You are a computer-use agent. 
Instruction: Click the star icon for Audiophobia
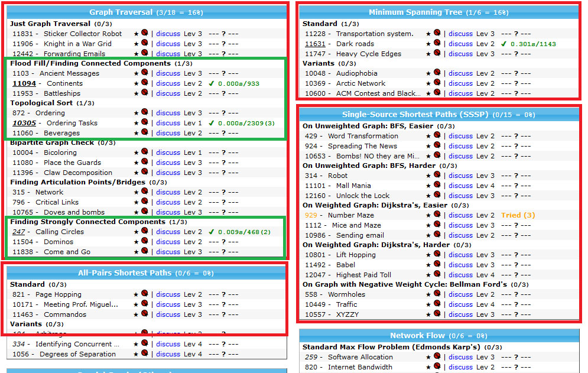[x=428, y=73]
